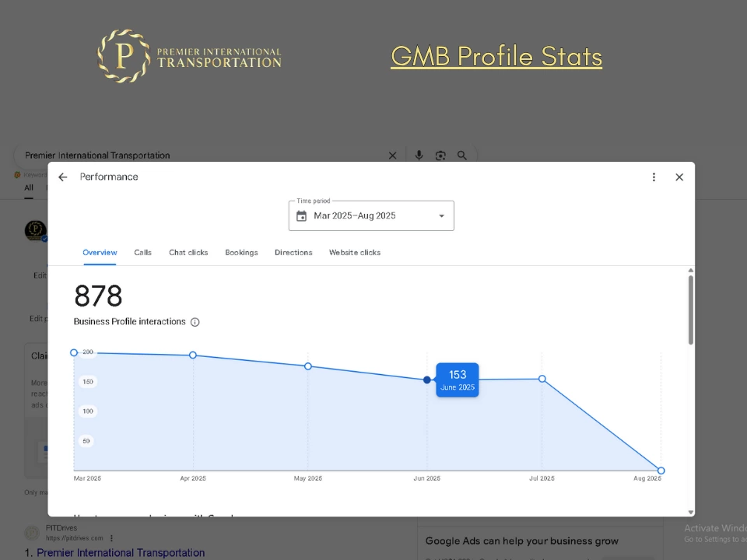Click the three-dot menu beside pitdrives.com
The height and width of the screenshot is (560, 747).
[111, 538]
